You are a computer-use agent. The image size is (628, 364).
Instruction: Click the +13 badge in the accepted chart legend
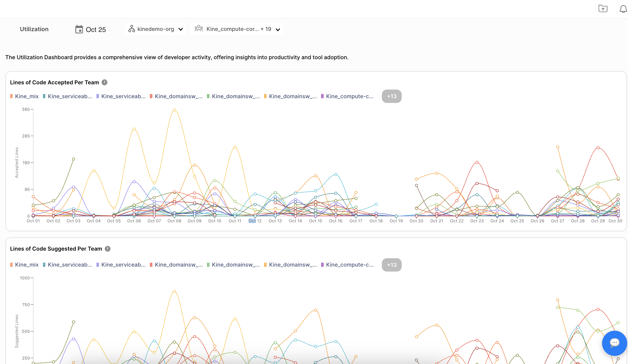click(392, 96)
